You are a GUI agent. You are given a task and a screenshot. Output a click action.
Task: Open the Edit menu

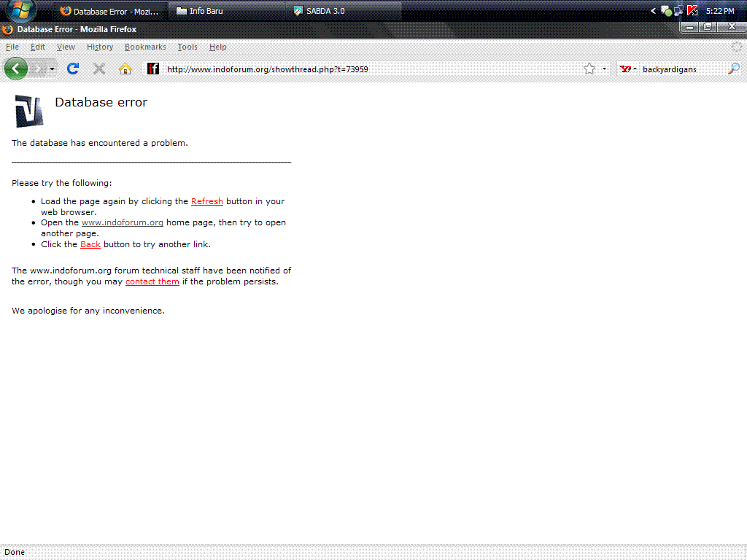pyautogui.click(x=38, y=47)
